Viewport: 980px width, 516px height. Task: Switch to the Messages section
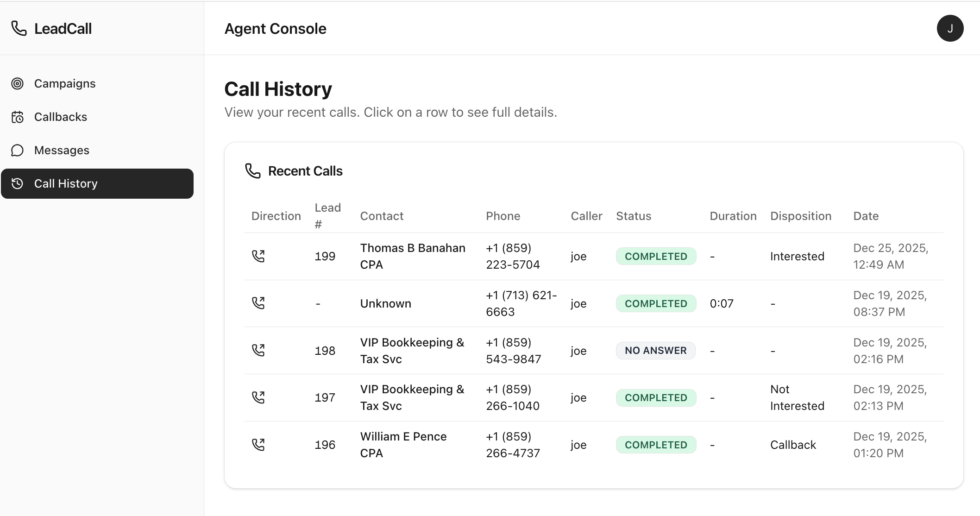61,150
